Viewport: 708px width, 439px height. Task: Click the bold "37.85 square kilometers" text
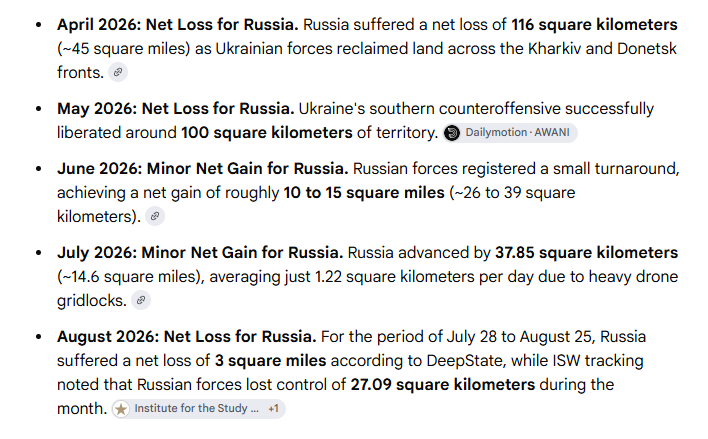point(587,252)
